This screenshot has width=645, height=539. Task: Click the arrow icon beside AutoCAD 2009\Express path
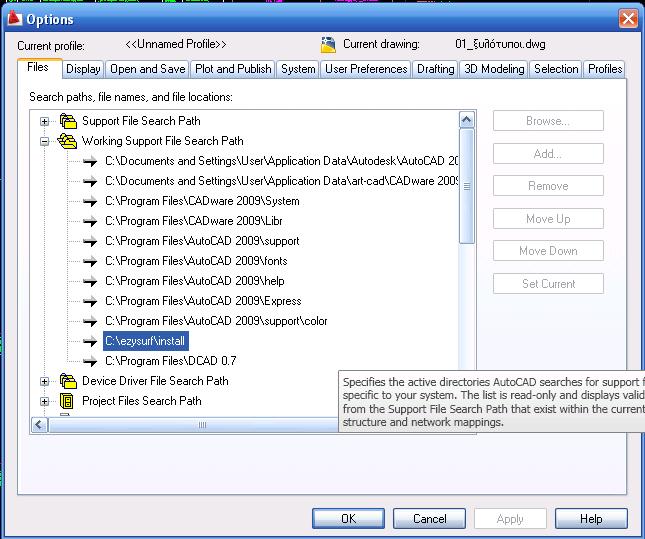coord(90,301)
